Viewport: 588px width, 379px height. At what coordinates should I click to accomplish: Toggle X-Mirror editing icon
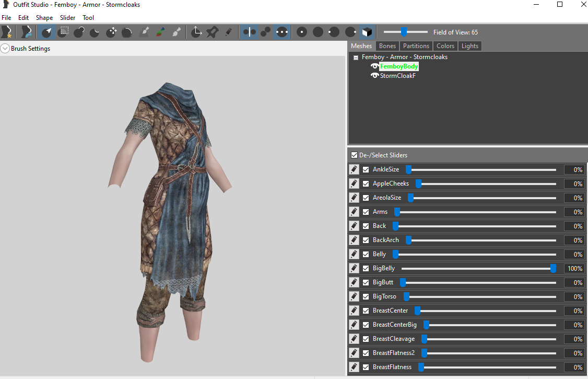tap(250, 32)
